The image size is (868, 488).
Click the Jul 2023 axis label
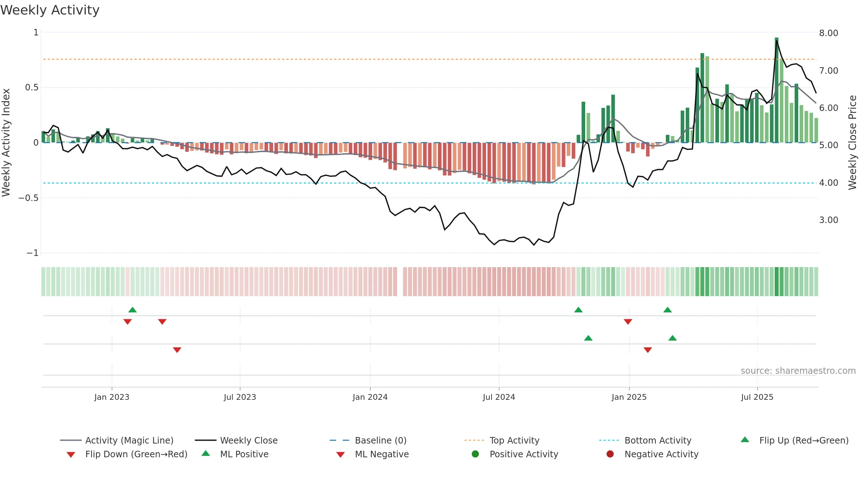point(240,397)
